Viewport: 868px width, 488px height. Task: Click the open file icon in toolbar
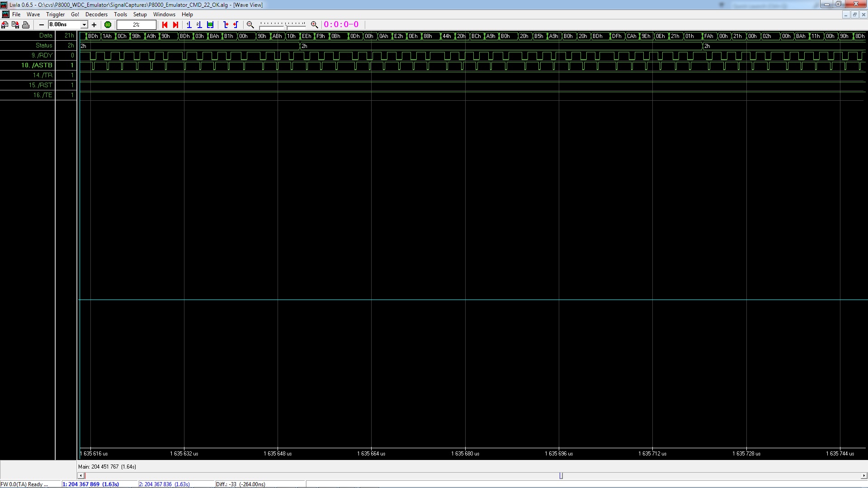[x=5, y=25]
